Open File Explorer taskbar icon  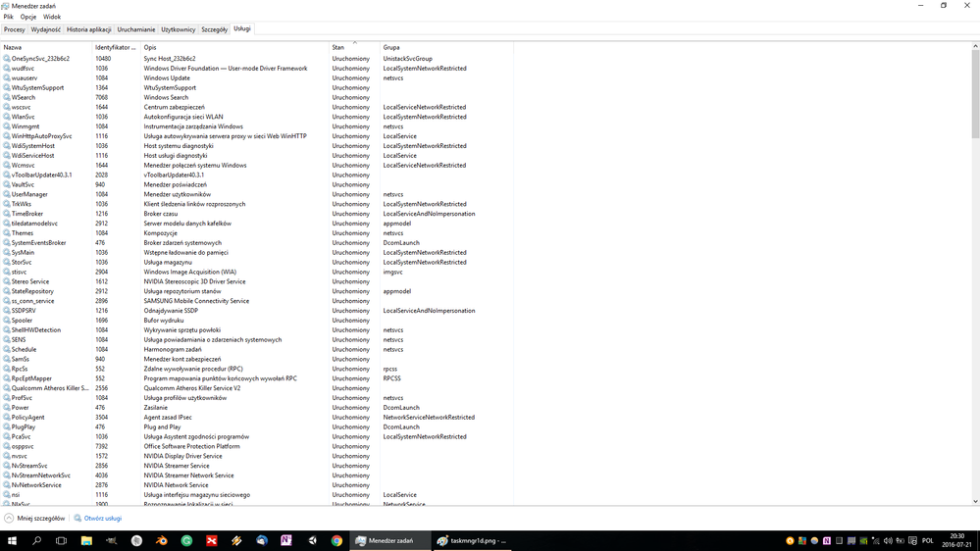[86, 540]
